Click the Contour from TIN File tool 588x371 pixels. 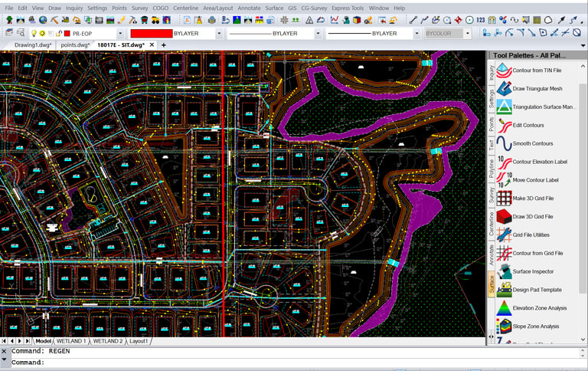[536, 71]
